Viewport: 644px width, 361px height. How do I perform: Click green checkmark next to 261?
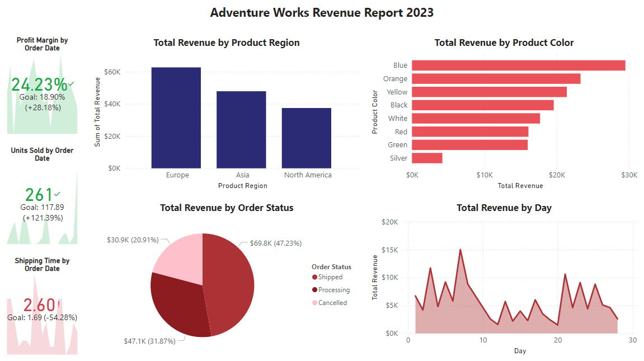point(57,194)
